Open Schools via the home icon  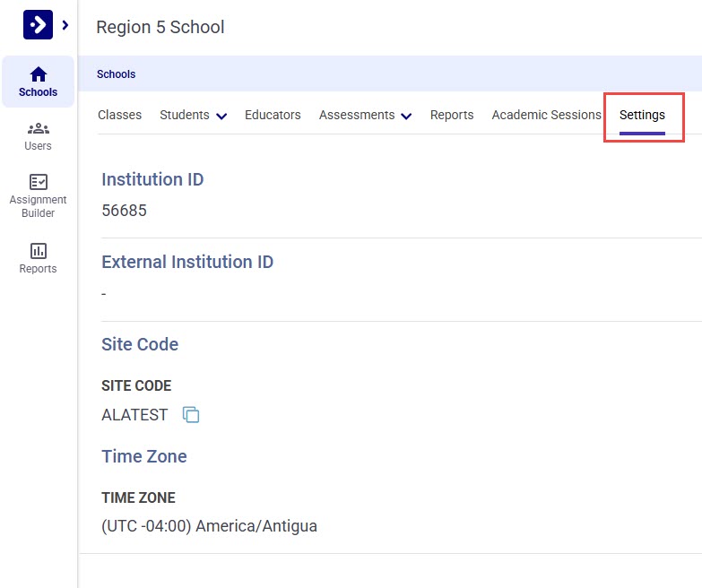[38, 74]
